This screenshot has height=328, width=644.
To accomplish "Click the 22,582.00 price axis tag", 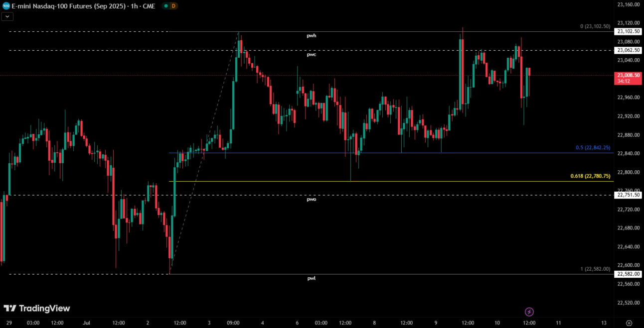I will coord(628,274).
